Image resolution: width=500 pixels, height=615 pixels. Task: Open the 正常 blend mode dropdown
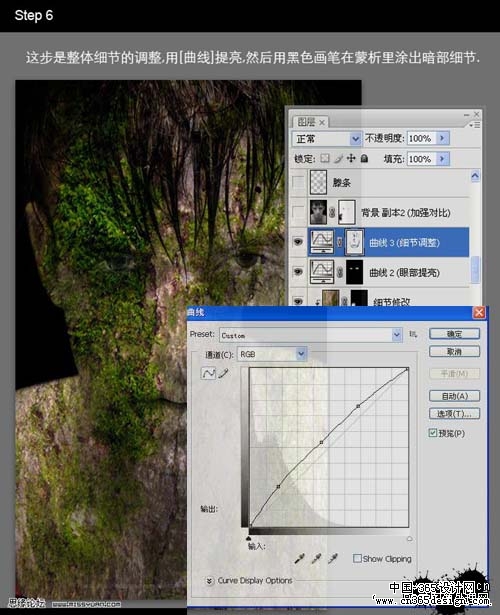(326, 138)
